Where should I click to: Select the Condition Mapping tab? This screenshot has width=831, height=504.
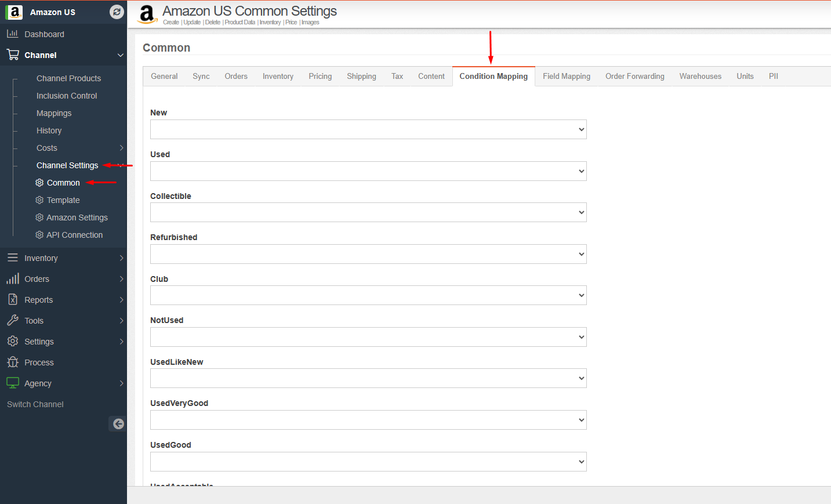tap(493, 76)
